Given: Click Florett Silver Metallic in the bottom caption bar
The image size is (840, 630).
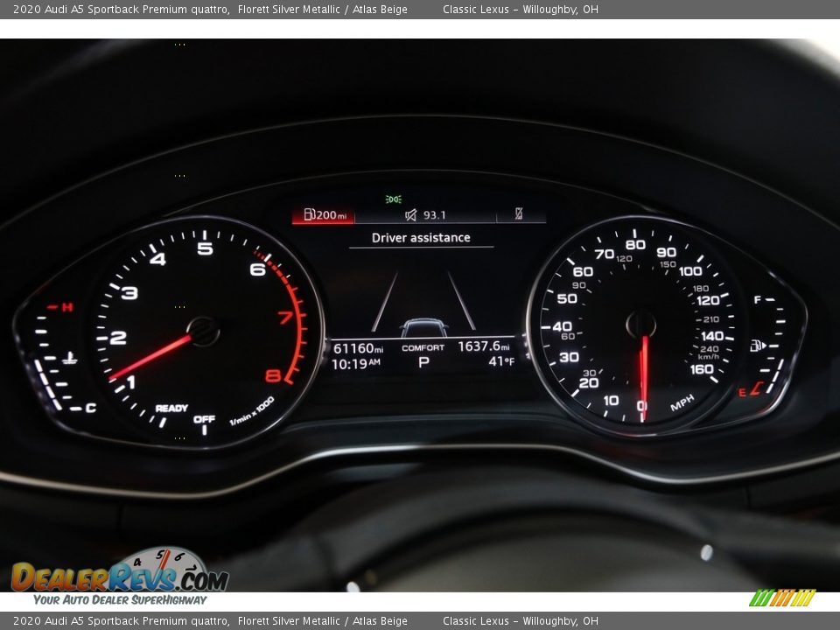Looking at the screenshot, I should tap(289, 621).
